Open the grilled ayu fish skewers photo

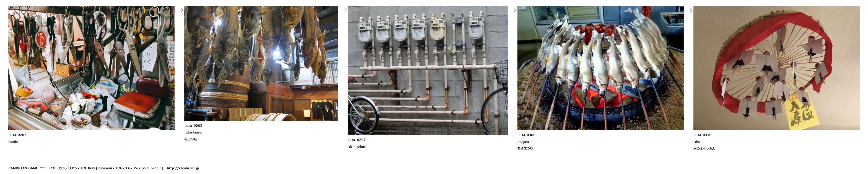(x=600, y=68)
